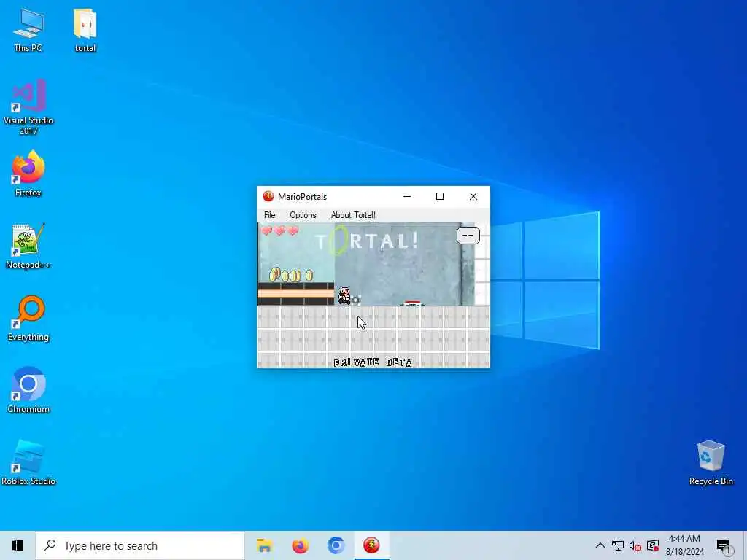Screen dimensions: 747x560
Task: Open Firefox from the taskbar
Action: [x=300, y=545]
